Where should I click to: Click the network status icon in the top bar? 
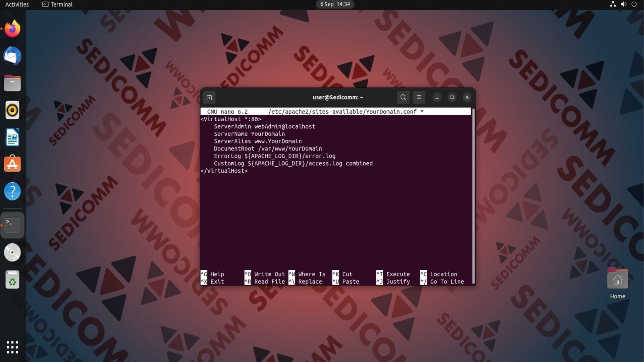(613, 4)
